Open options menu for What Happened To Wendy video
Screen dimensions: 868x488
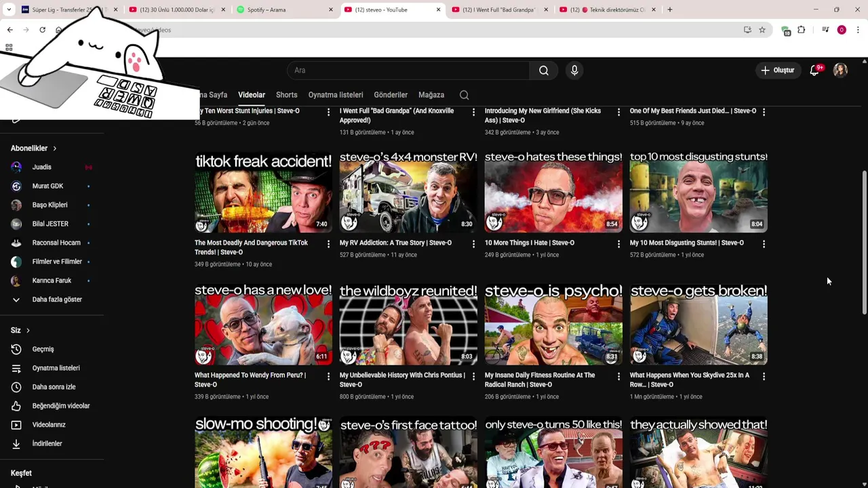click(328, 375)
